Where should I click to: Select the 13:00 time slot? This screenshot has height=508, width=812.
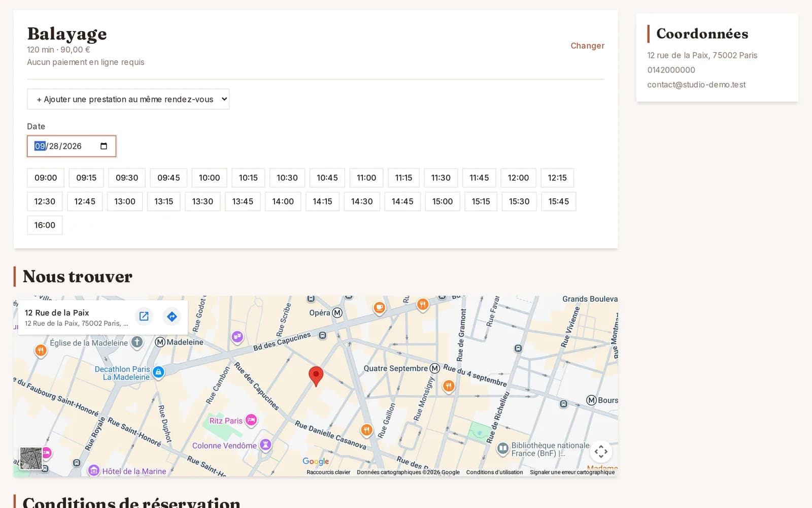[x=125, y=202]
